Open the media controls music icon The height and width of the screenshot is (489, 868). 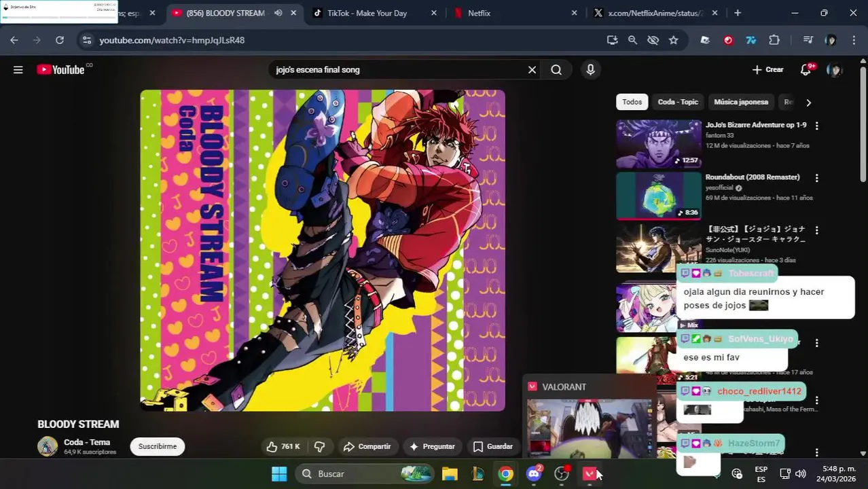(808, 40)
